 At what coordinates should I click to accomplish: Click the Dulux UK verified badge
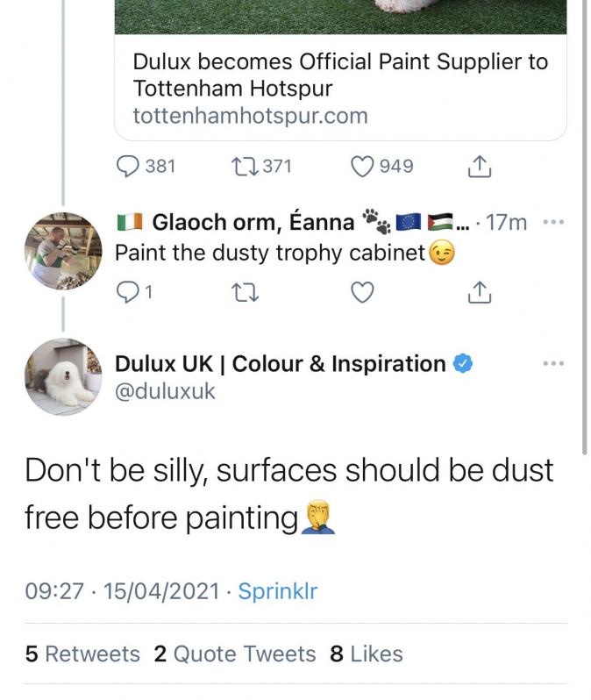point(463,363)
